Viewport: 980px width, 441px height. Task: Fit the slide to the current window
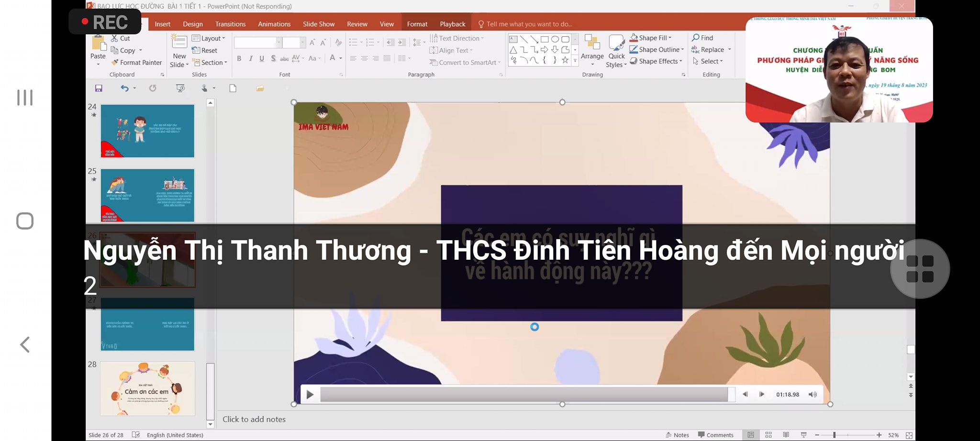[909, 435]
